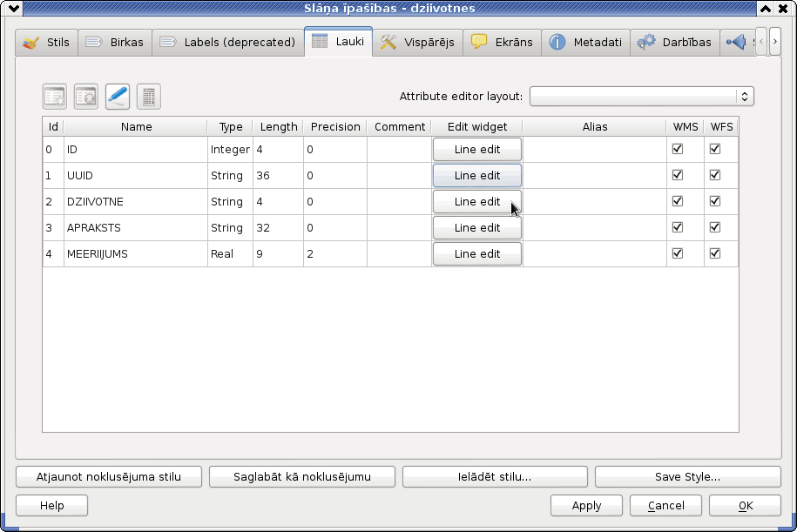Click the length value 36

(279, 175)
